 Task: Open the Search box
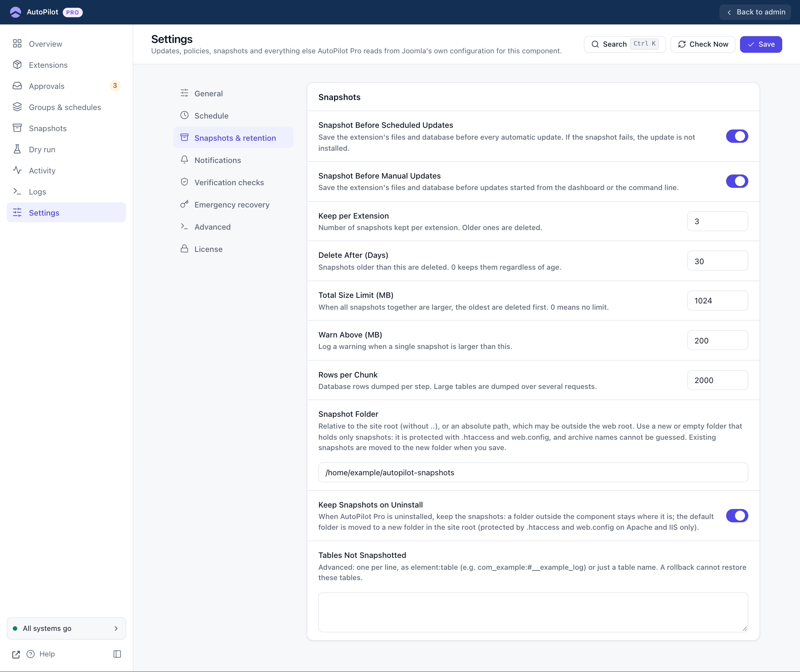(625, 44)
